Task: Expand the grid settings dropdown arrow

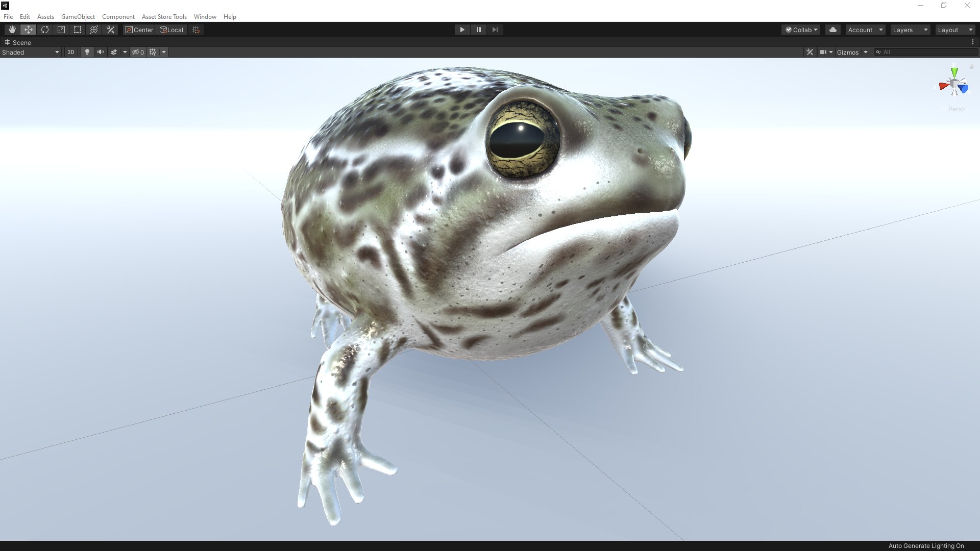Action: pos(164,52)
